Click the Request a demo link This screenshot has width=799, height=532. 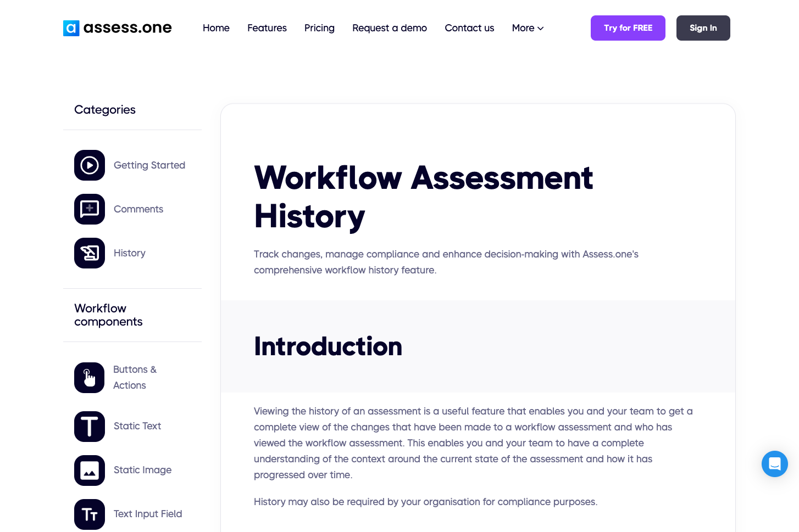point(390,28)
